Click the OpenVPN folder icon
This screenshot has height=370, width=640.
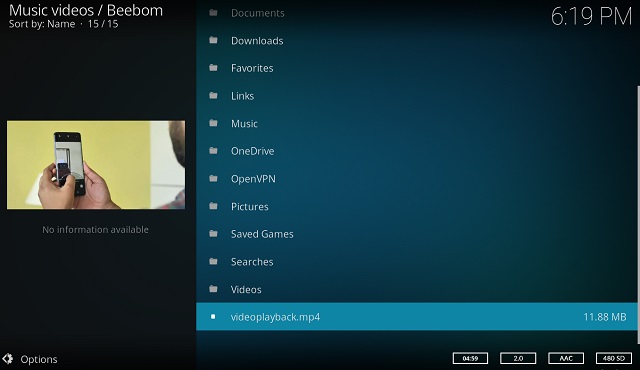[x=213, y=179]
